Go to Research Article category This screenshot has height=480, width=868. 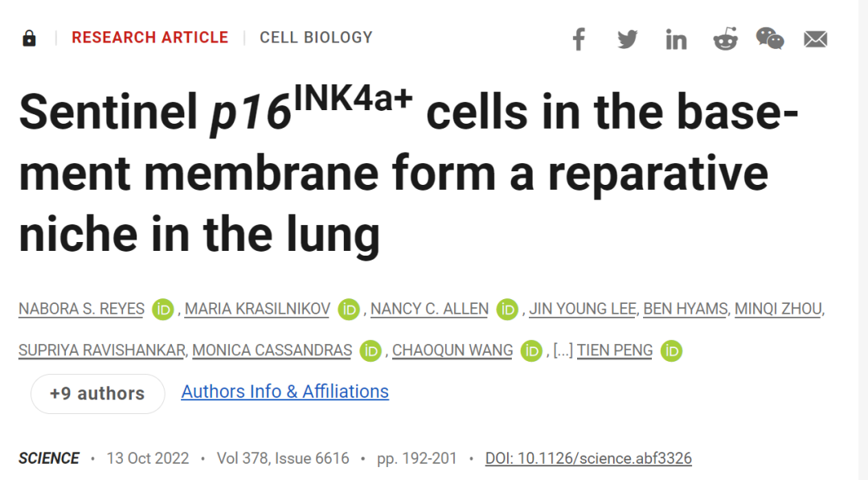click(x=149, y=38)
